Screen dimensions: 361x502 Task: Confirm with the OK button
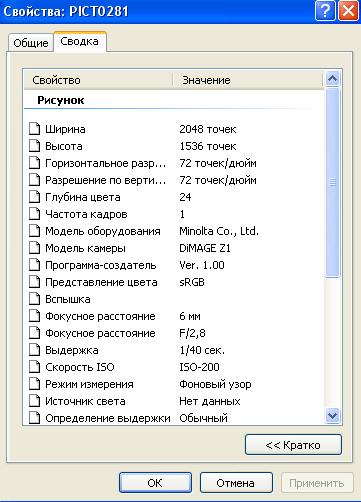[155, 483]
